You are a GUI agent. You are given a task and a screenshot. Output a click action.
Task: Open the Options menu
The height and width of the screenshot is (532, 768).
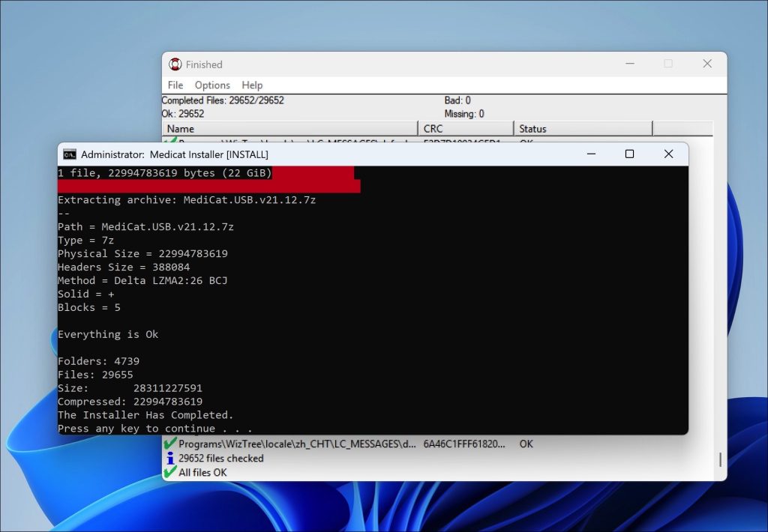point(212,85)
